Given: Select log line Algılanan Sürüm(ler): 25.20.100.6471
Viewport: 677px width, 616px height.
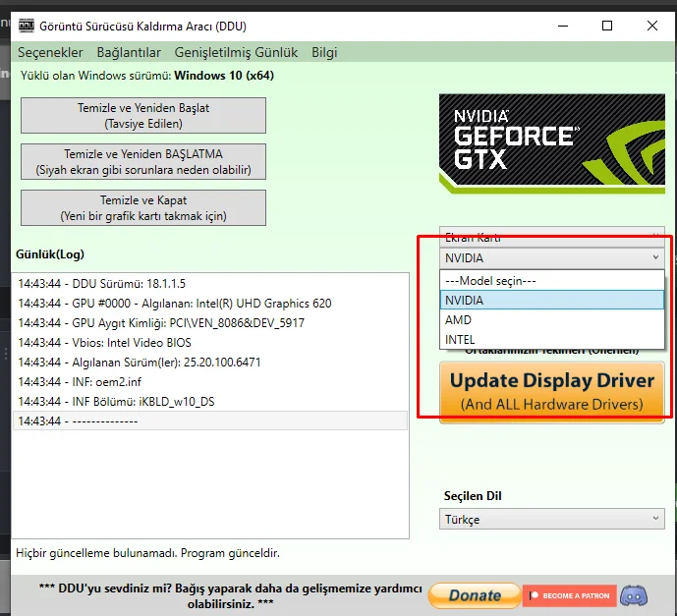Looking at the screenshot, I should (x=210, y=363).
